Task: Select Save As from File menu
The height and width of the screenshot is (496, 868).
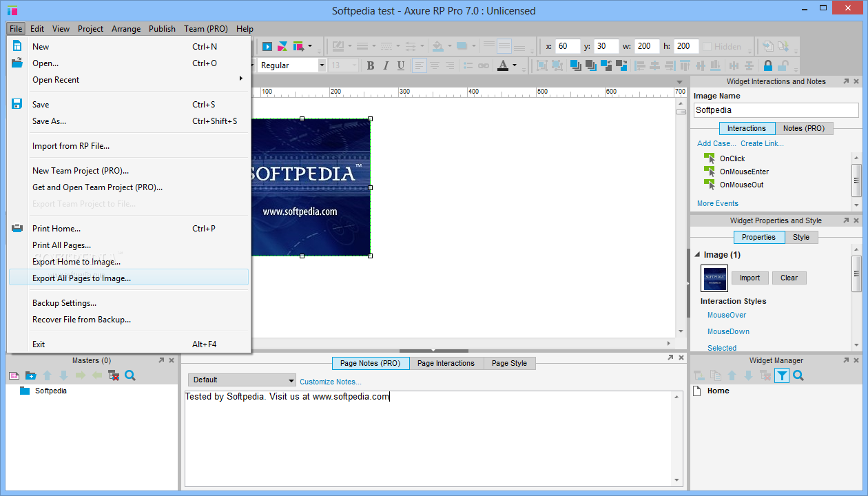Action: coord(128,121)
